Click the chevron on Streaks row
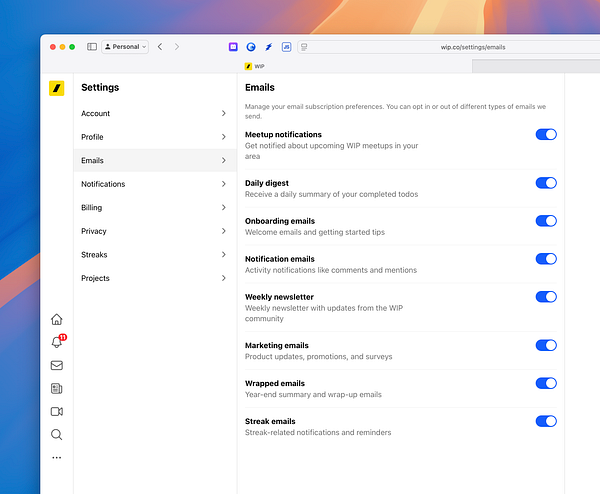Image resolution: width=600 pixels, height=494 pixels. [x=224, y=254]
